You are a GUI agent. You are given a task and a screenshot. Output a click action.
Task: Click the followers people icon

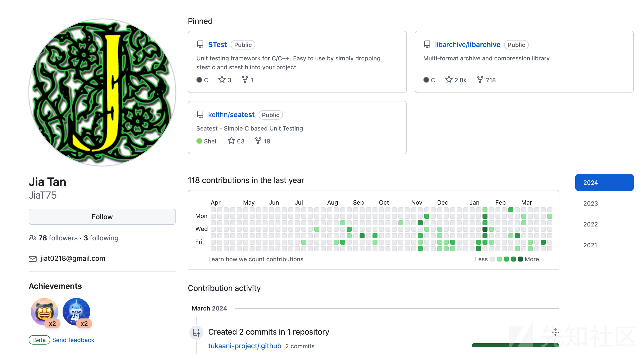(x=32, y=238)
